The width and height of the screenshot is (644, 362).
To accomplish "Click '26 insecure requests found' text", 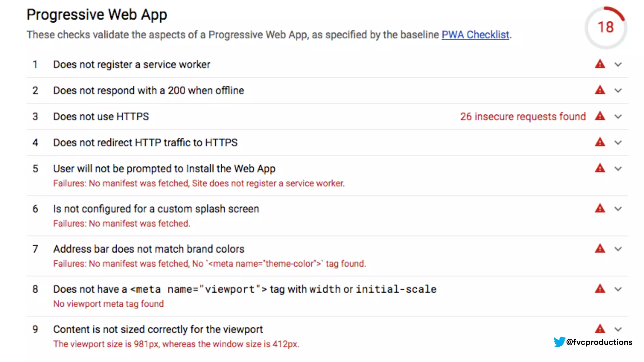I will click(523, 117).
